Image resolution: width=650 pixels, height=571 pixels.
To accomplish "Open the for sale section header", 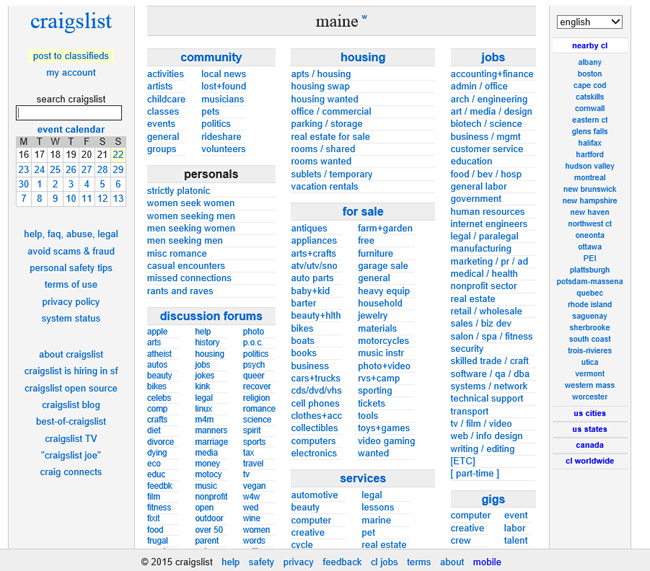I will (x=363, y=211).
